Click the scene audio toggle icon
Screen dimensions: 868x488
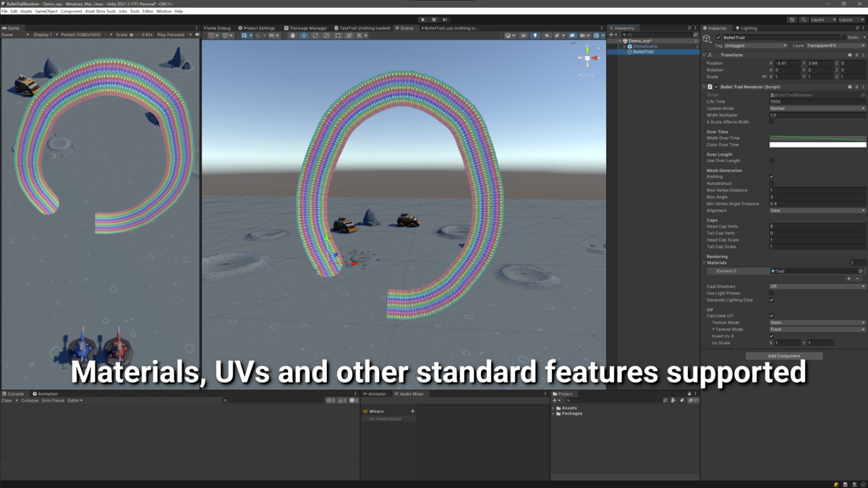pyautogui.click(x=547, y=35)
